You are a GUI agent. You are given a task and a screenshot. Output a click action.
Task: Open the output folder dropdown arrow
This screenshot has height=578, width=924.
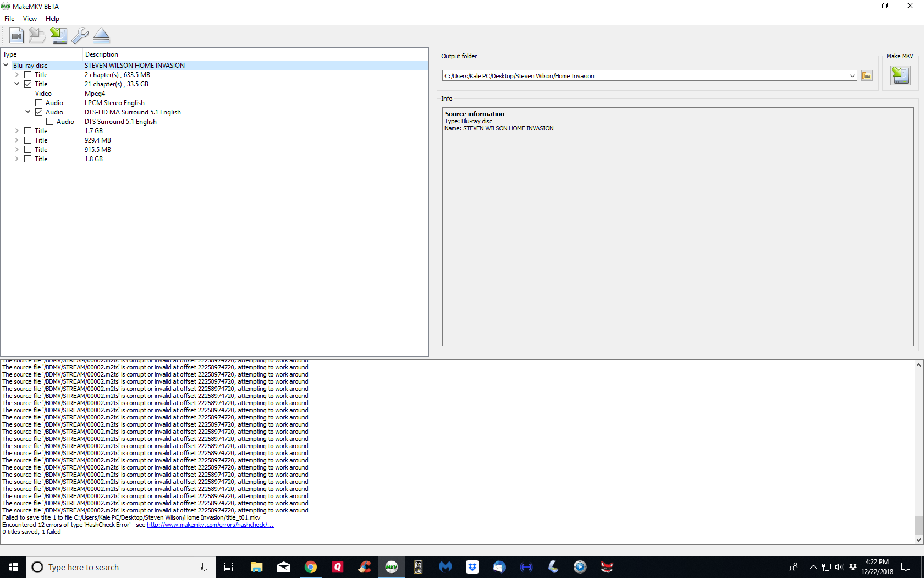(853, 76)
